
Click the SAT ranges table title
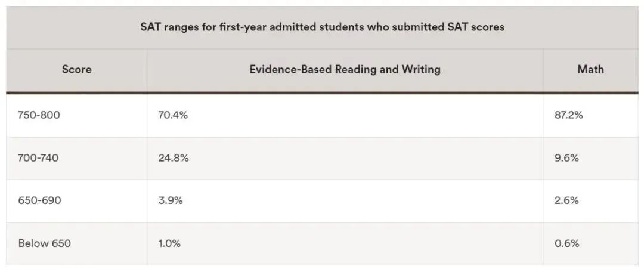(x=322, y=27)
